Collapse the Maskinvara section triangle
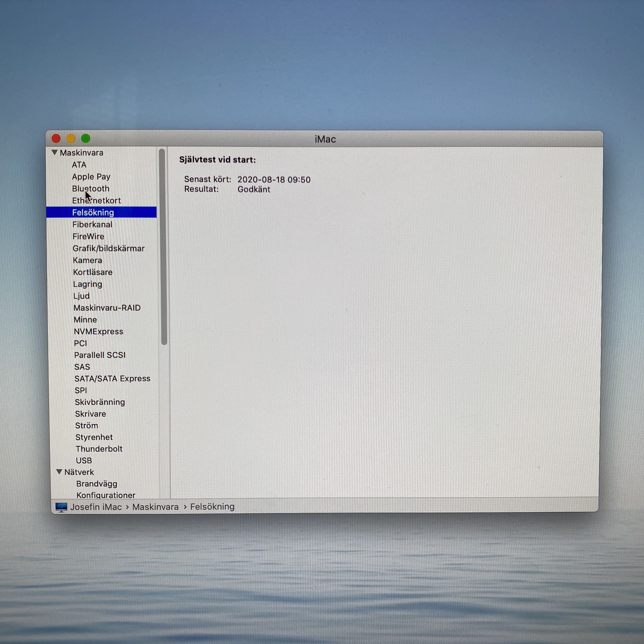Viewport: 644px width, 644px height. click(55, 152)
